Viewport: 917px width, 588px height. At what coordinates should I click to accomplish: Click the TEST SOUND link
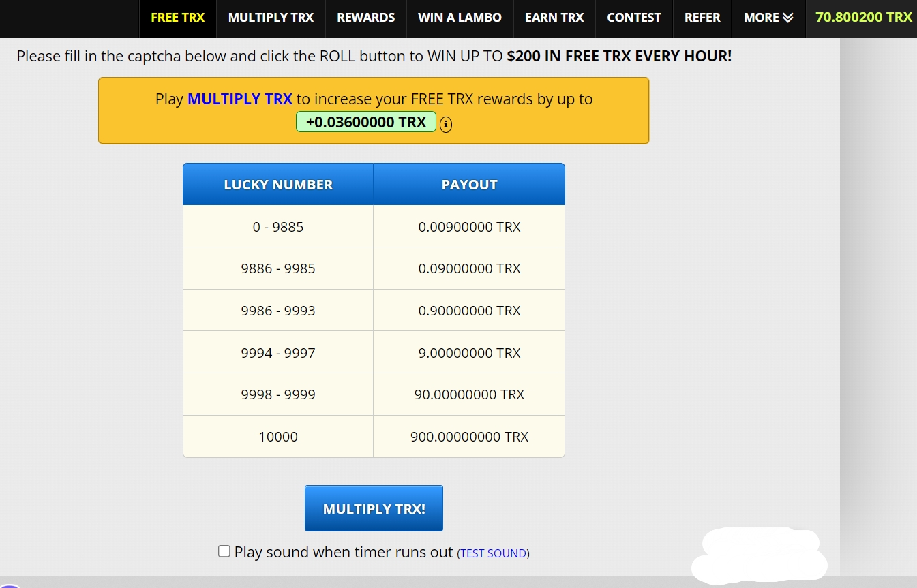click(x=493, y=553)
